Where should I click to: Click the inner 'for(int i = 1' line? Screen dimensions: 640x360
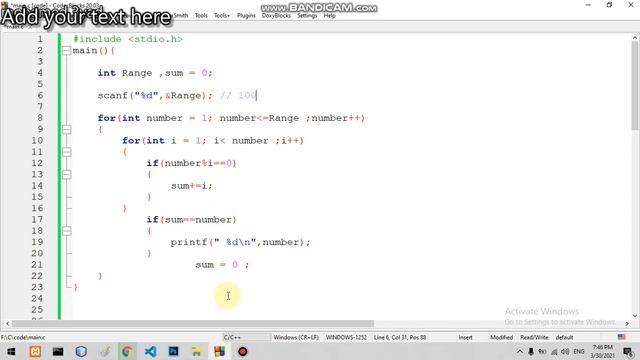coord(213,141)
